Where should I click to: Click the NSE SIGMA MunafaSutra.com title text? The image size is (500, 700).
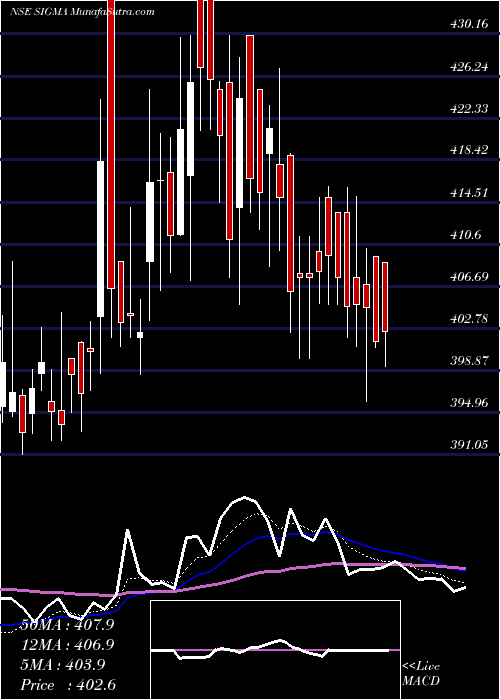(82, 12)
